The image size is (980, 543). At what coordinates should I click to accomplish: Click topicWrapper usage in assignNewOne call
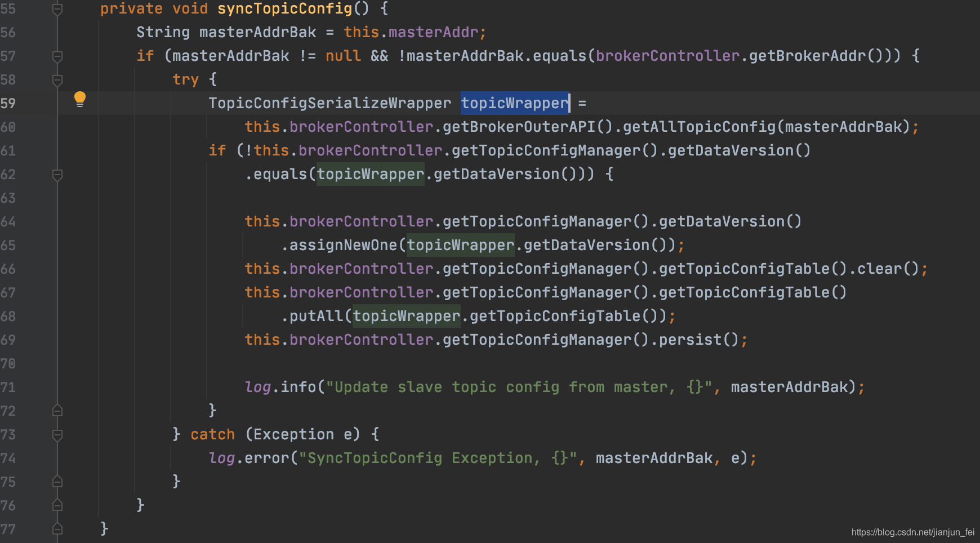[460, 245]
